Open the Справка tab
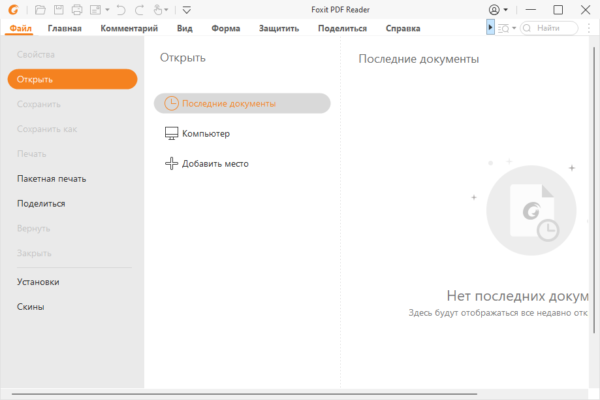 pyautogui.click(x=403, y=28)
